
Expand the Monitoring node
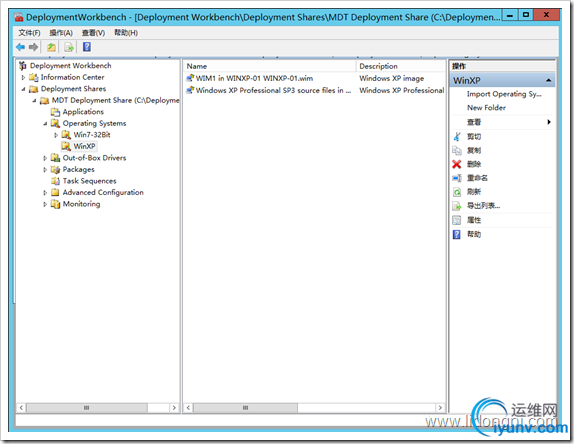pyautogui.click(x=45, y=204)
